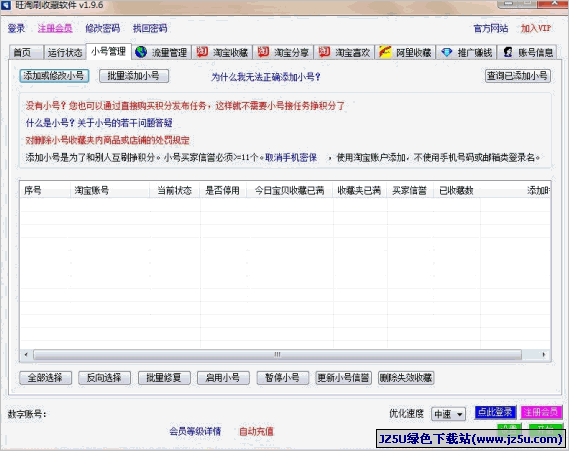Select the 小号管理 tab
Viewport: 569px width, 451px height.
point(109,51)
